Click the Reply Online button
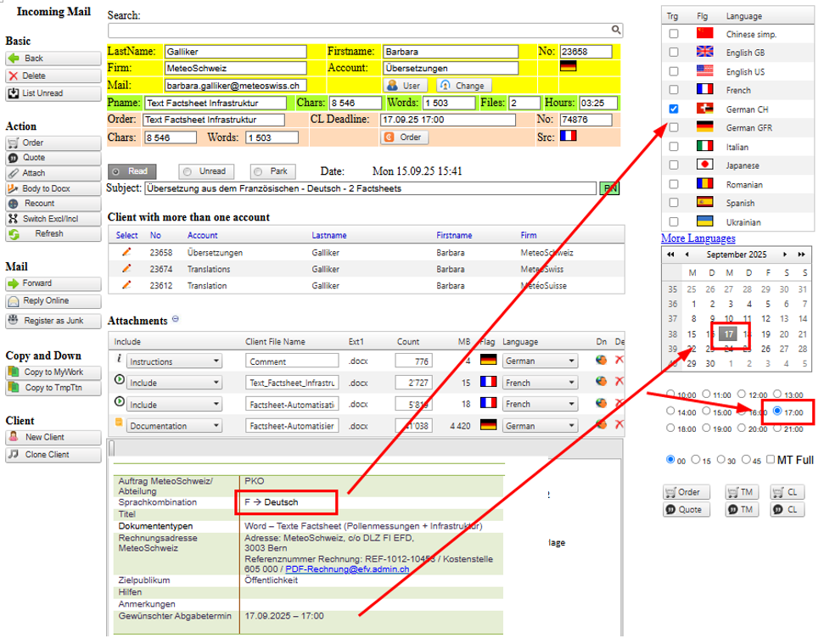 pos(53,301)
